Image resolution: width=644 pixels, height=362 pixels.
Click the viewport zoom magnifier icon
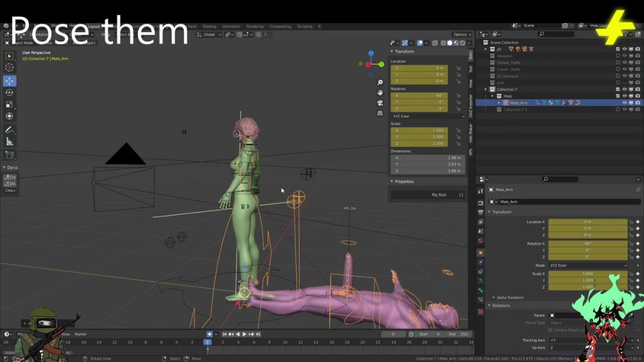coord(380,82)
